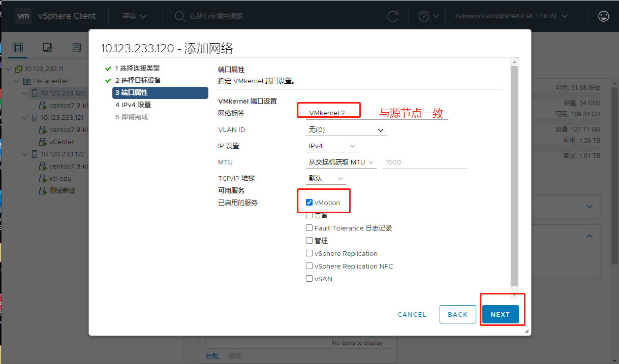Click the 分配 link below dialog

(213, 356)
